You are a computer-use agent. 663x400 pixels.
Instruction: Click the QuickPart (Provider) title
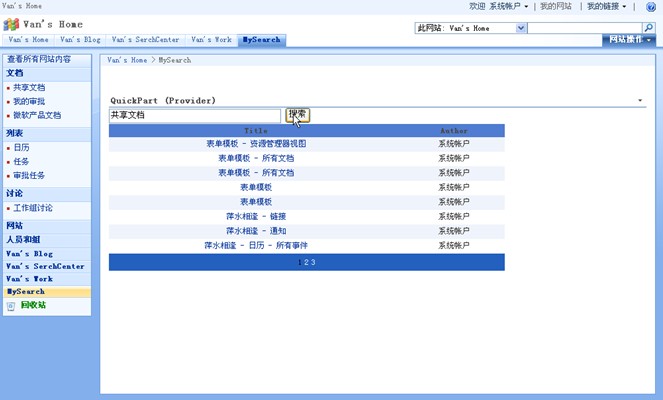[163, 101]
